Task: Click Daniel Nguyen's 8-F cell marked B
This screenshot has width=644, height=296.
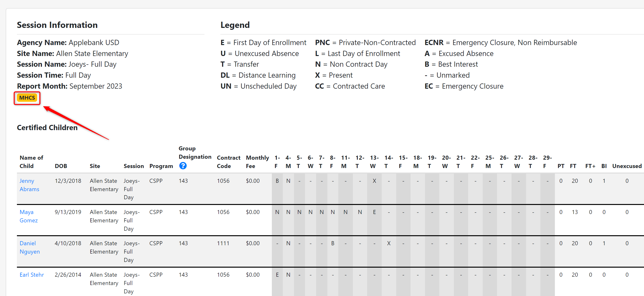Action: [x=333, y=243]
